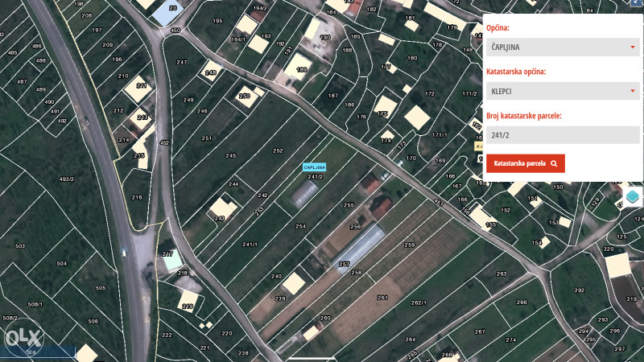Click parcel number 266
This screenshot has height=362, width=644.
point(522,302)
